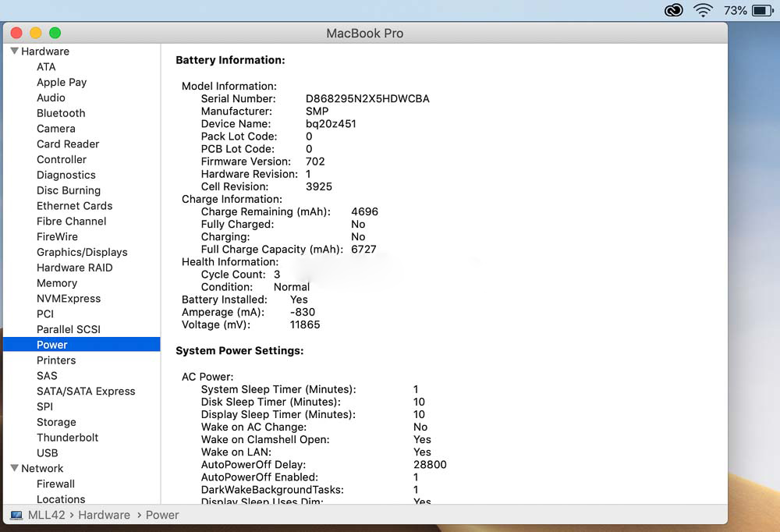Show Camera hardware information
780x532 pixels.
(55, 129)
